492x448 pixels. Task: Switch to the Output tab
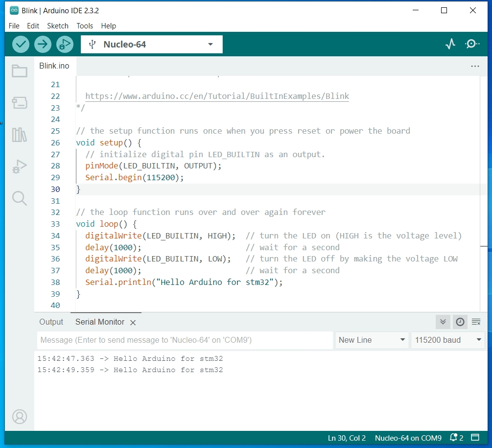[51, 322]
